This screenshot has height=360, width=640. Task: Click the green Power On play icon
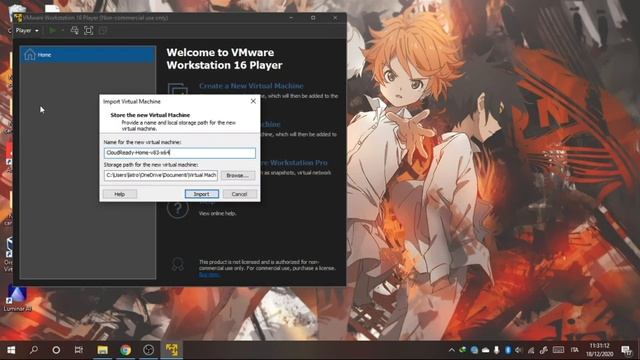[x=53, y=31]
